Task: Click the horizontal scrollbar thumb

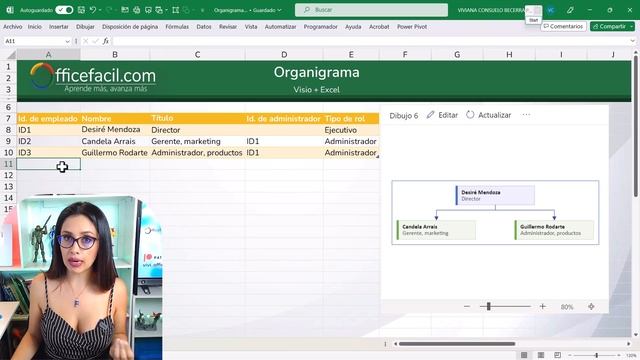Action: [457, 344]
